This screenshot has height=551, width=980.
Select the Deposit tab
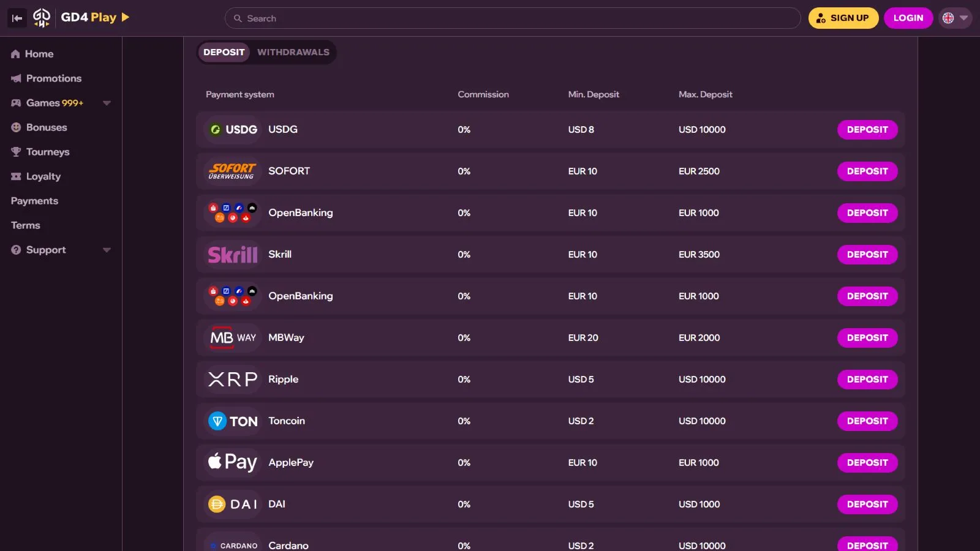pyautogui.click(x=224, y=53)
